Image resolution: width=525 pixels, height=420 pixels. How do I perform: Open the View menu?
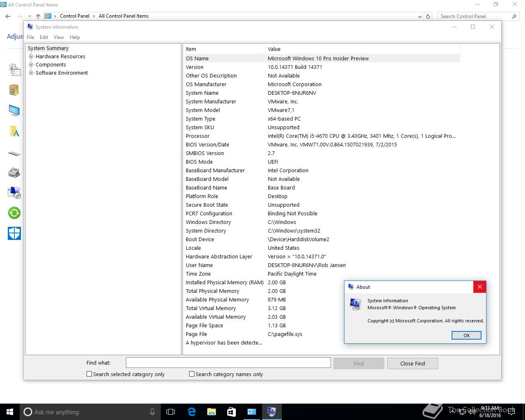[x=59, y=37]
